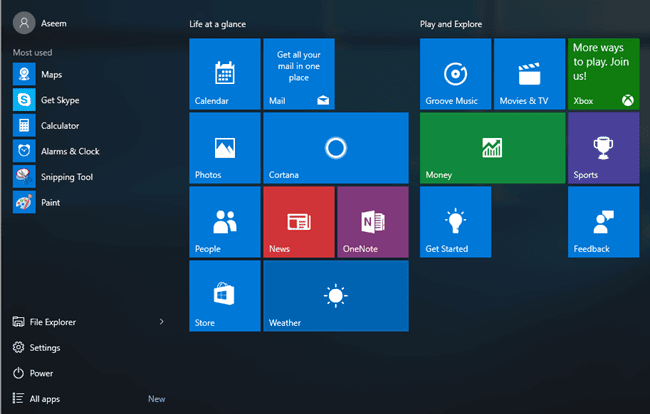
Task: Open the Movies & TV tile
Action: pyautogui.click(x=529, y=74)
